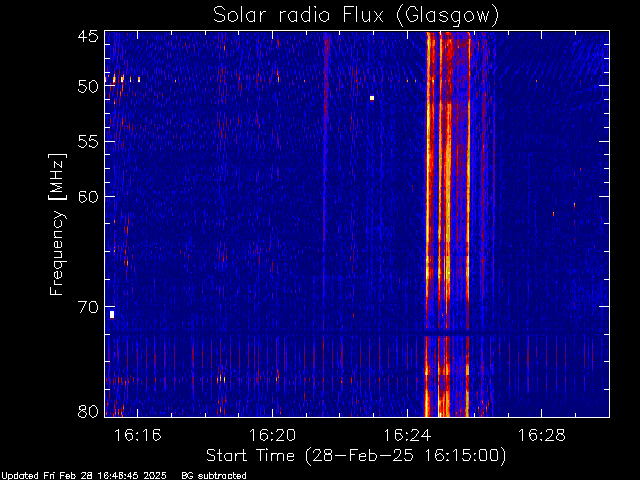Image resolution: width=640 pixels, height=480 pixels.
Task: Click the 16:16 time axis label
Action: pos(138,436)
